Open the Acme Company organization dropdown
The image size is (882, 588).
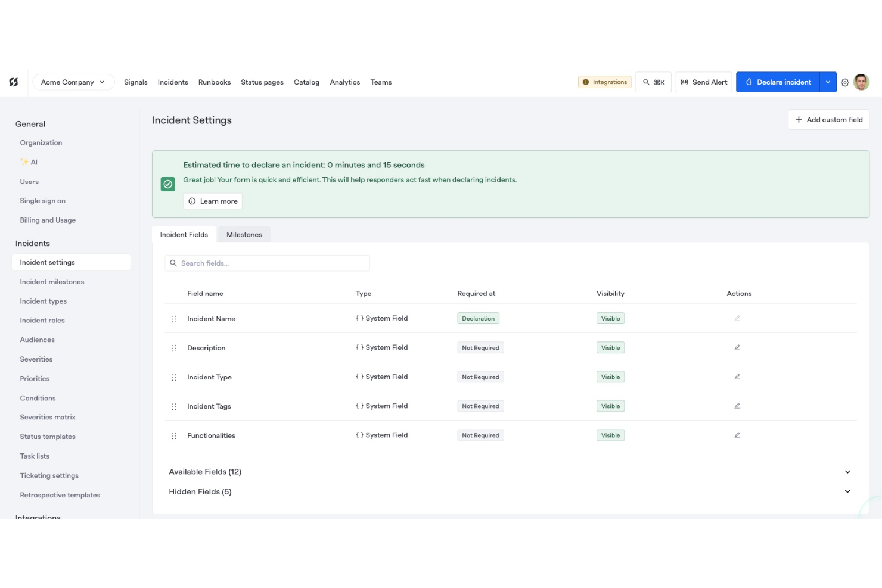(73, 82)
